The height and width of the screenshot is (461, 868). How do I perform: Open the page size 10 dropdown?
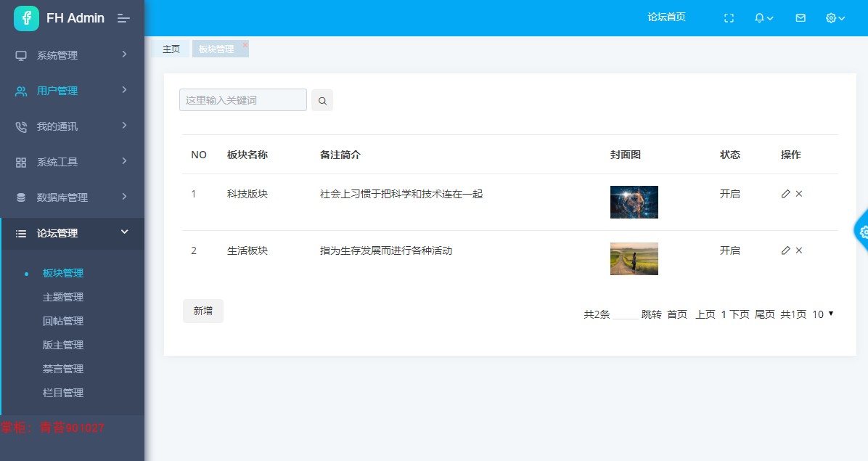tap(823, 314)
